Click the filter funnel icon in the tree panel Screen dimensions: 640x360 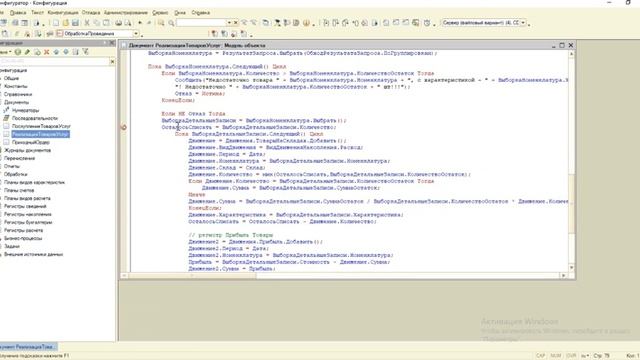click(x=85, y=52)
